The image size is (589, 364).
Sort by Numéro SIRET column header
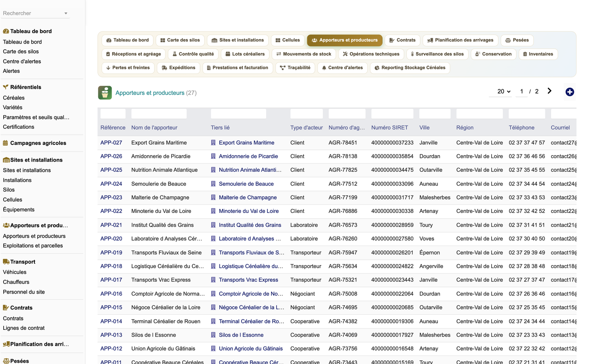390,127
